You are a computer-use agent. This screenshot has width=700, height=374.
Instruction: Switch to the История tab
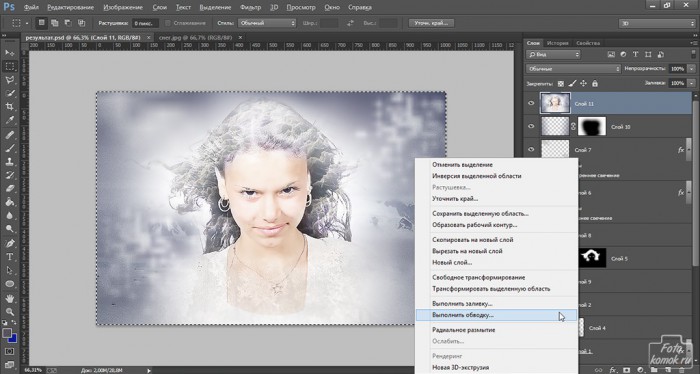tap(558, 43)
